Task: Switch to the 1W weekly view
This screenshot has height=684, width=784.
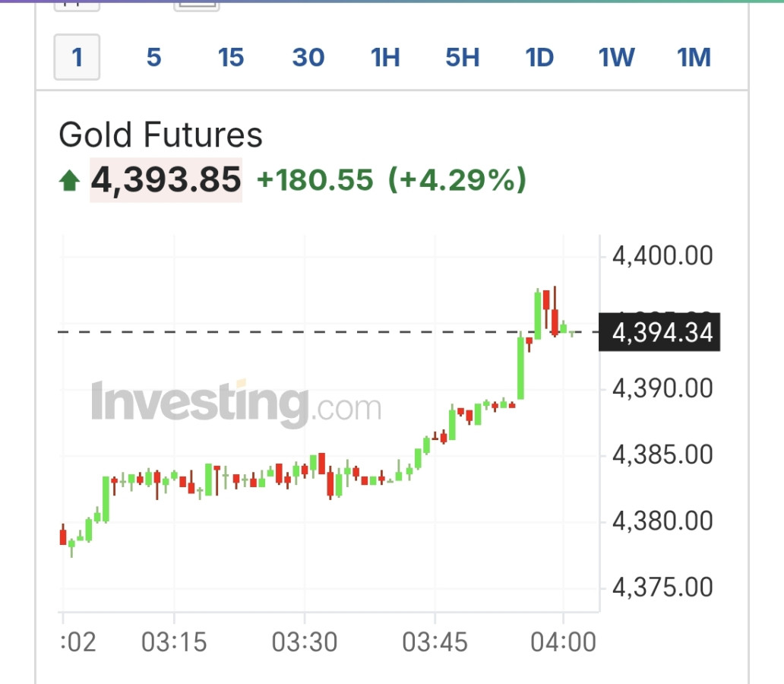Action: pyautogui.click(x=617, y=57)
